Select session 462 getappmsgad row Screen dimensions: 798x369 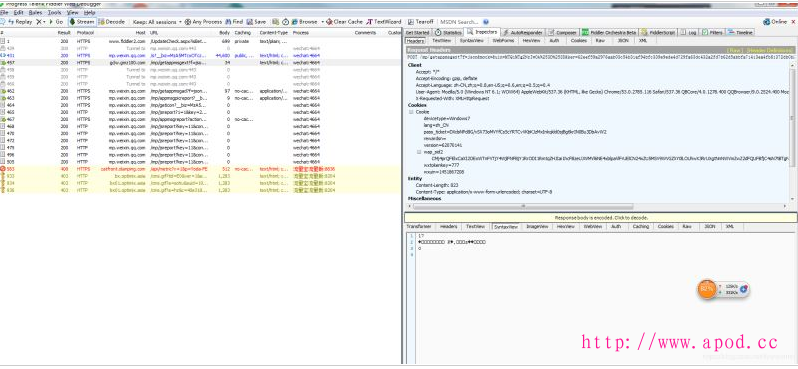click(201, 91)
